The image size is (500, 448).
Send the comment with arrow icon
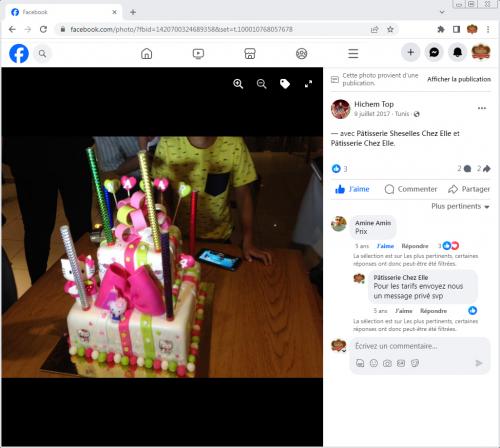(x=479, y=363)
